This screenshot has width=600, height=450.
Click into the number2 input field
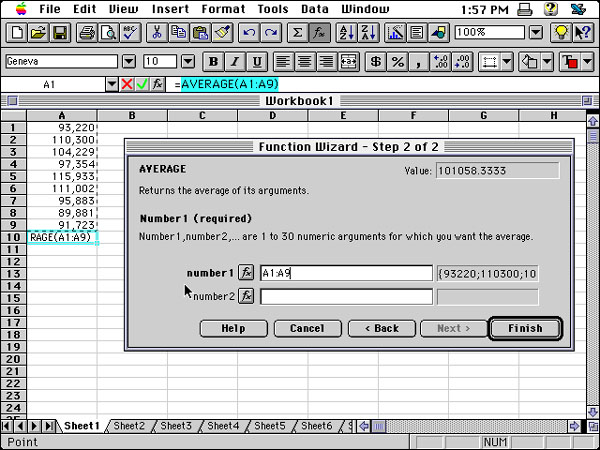(346, 297)
